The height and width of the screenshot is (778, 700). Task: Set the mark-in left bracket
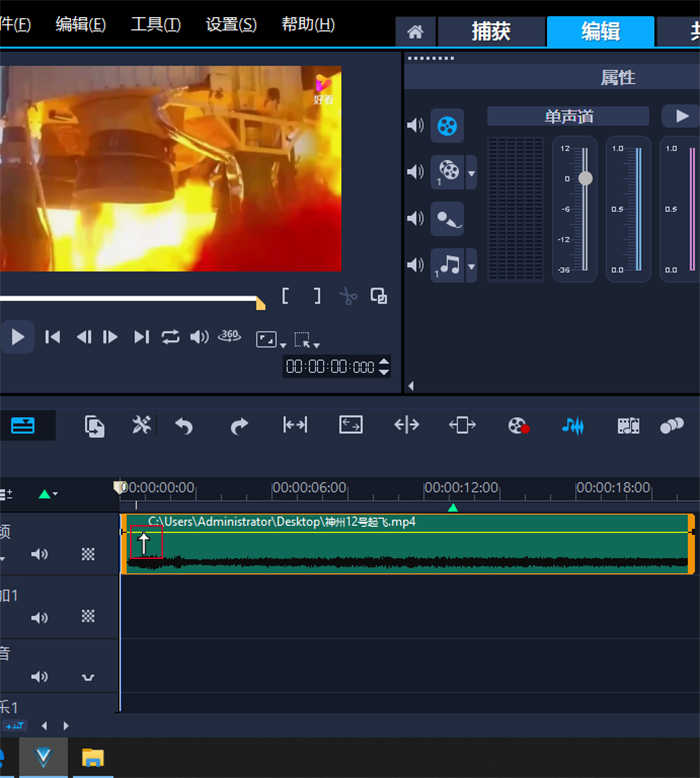(286, 296)
